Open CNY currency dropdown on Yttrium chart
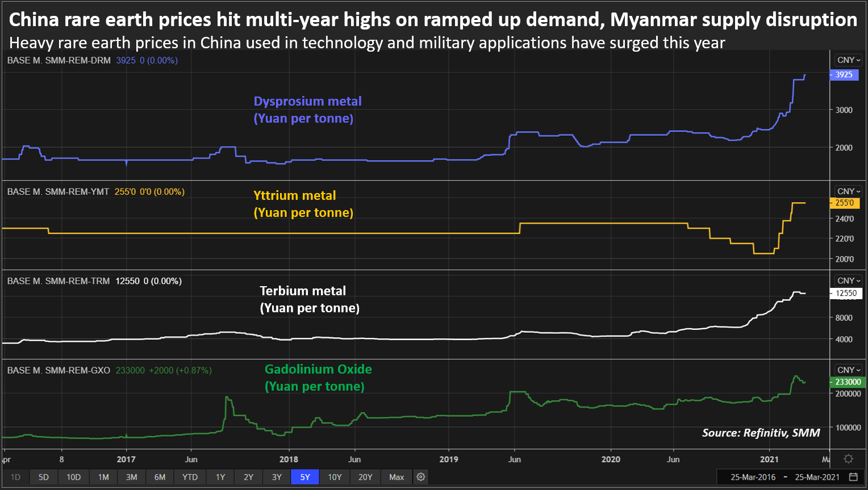The width and height of the screenshot is (868, 490). 849,191
